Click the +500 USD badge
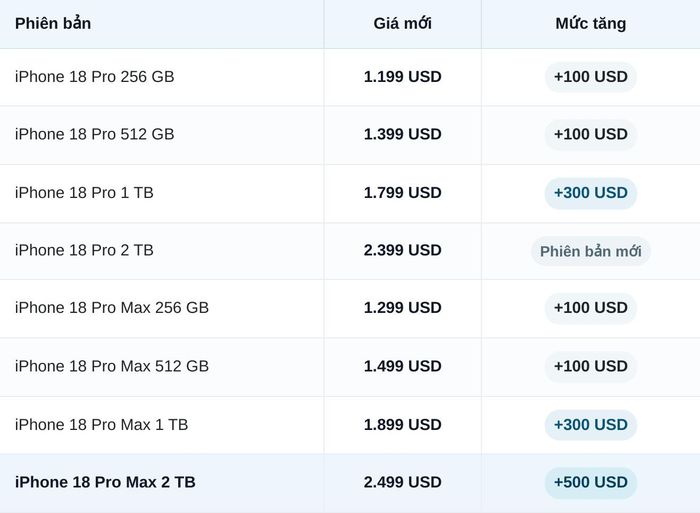The height and width of the screenshot is (513, 700). [590, 483]
